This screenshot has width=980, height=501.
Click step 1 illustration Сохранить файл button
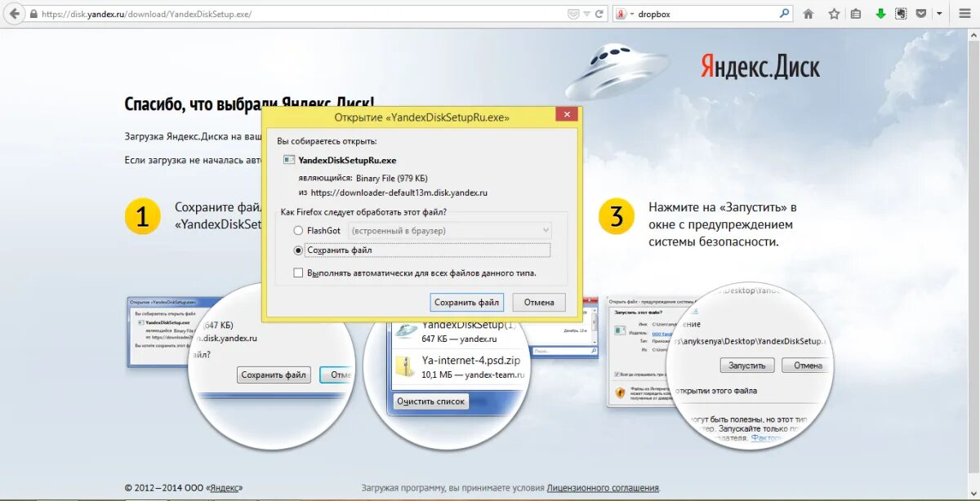(274, 375)
